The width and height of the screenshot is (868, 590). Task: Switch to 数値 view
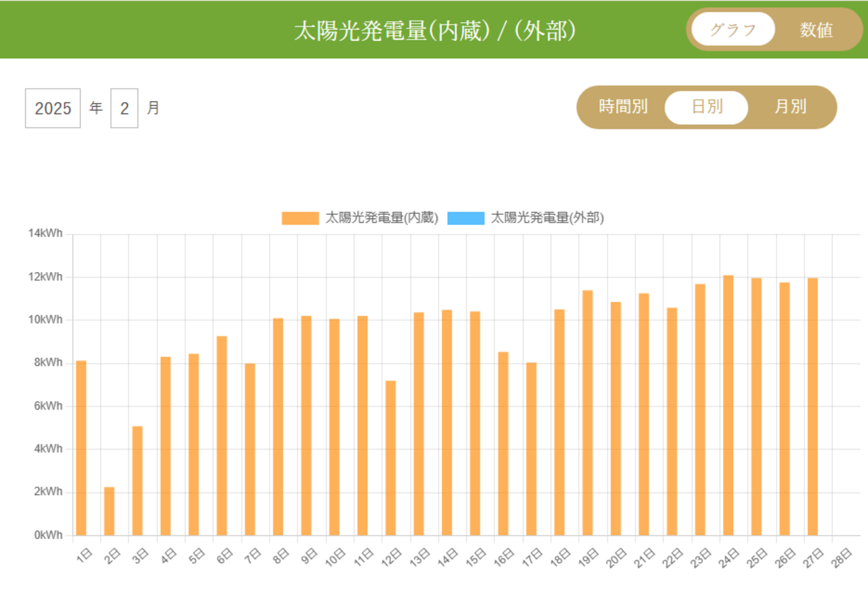[x=816, y=29]
